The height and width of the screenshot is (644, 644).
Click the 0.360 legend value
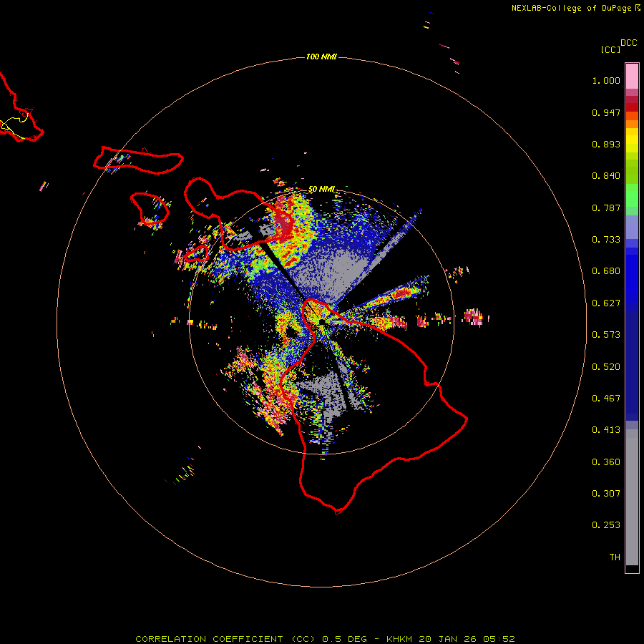606,462
